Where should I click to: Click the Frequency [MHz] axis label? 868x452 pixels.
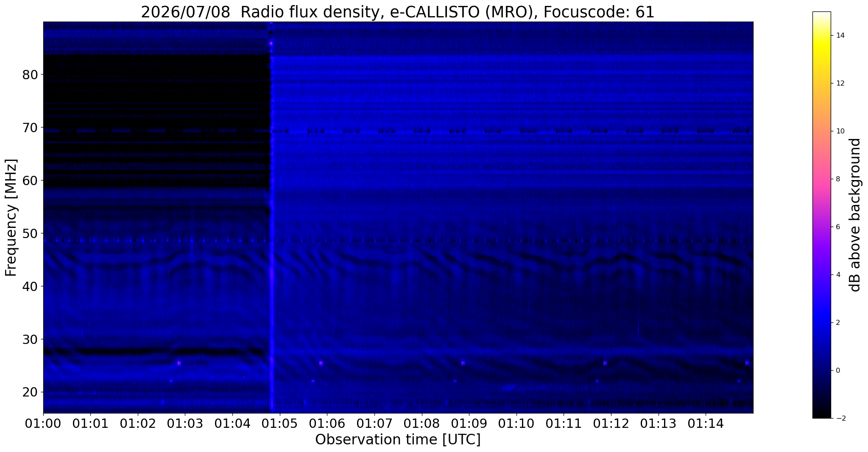pyautogui.click(x=11, y=217)
